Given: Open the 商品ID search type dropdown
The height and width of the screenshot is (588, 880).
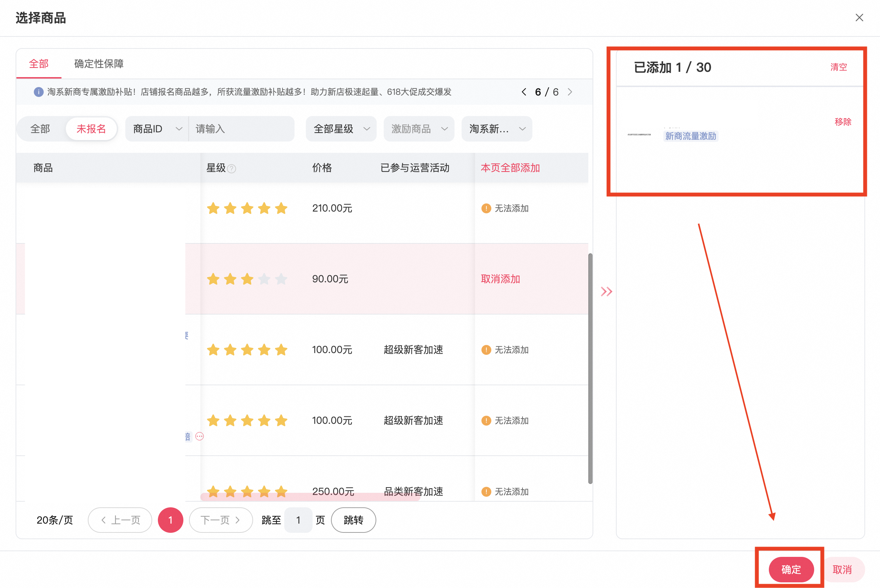Looking at the screenshot, I should click(157, 129).
